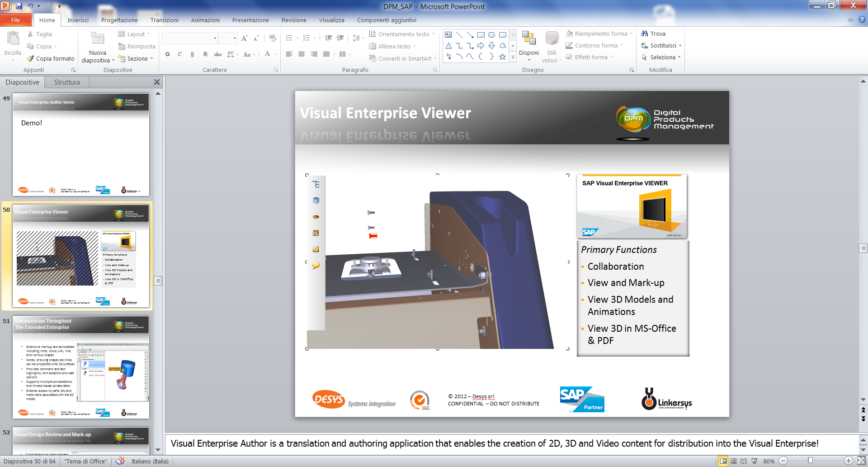This screenshot has width=868, height=467.
Task: Decrease font size with shrink icon
Action: point(256,38)
